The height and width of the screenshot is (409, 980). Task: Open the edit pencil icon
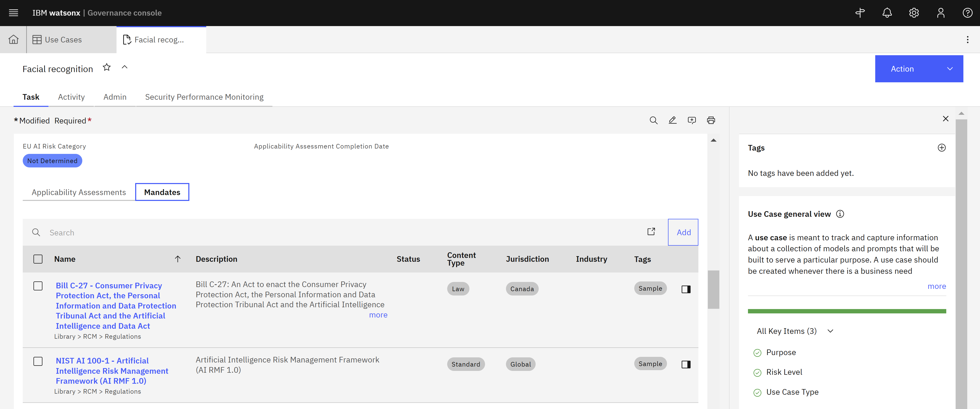673,120
